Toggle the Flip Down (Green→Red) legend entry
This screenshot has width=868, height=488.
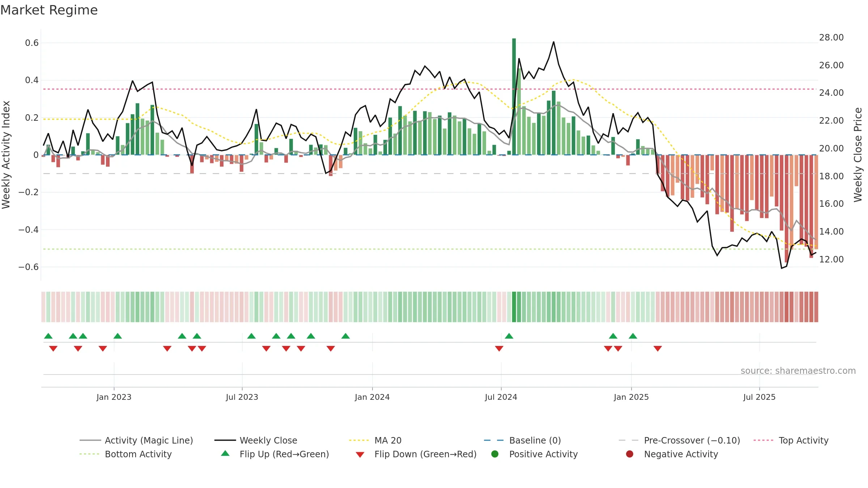click(x=416, y=454)
